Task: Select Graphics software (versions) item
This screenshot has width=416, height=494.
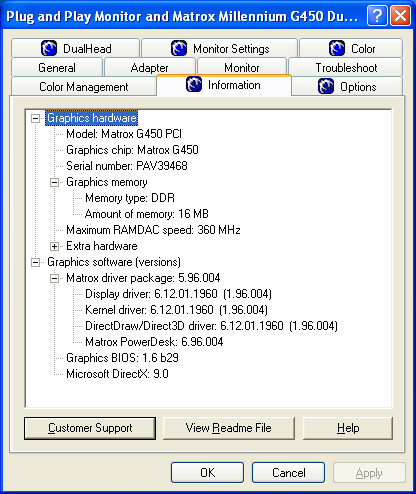Action: pyautogui.click(x=114, y=262)
